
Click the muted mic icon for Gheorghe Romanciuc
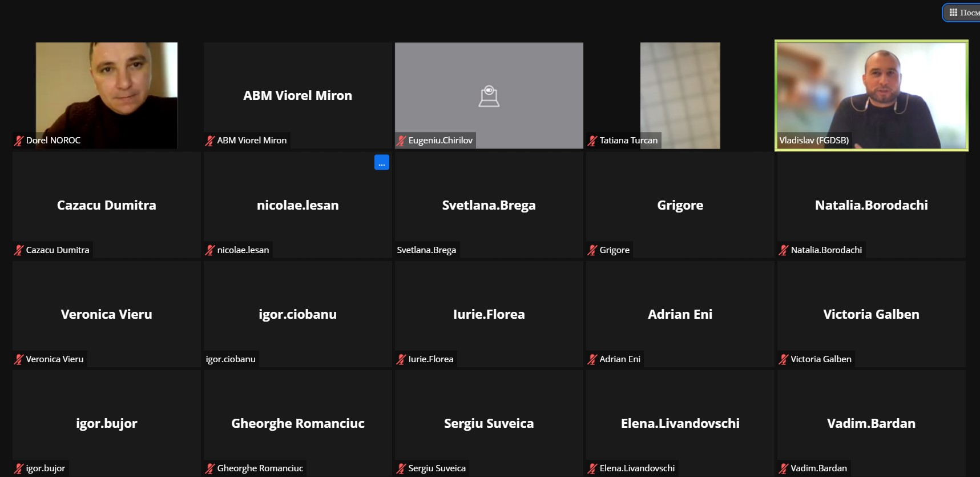pyautogui.click(x=210, y=468)
